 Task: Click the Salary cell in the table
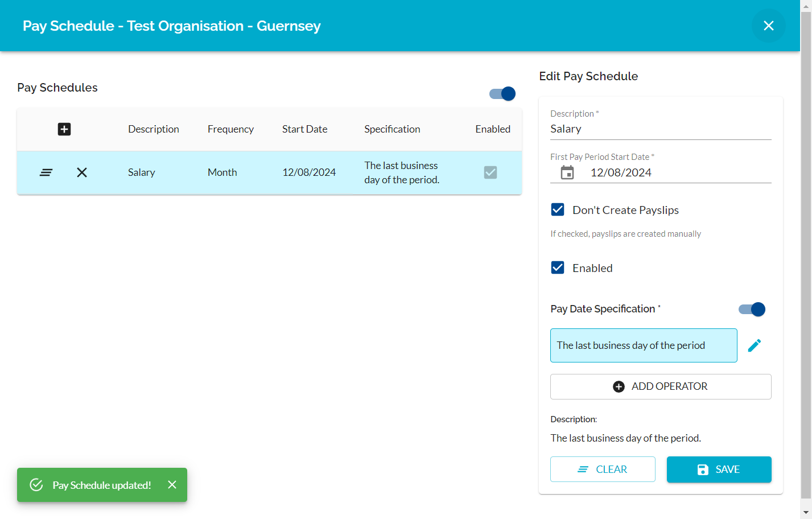(x=142, y=172)
